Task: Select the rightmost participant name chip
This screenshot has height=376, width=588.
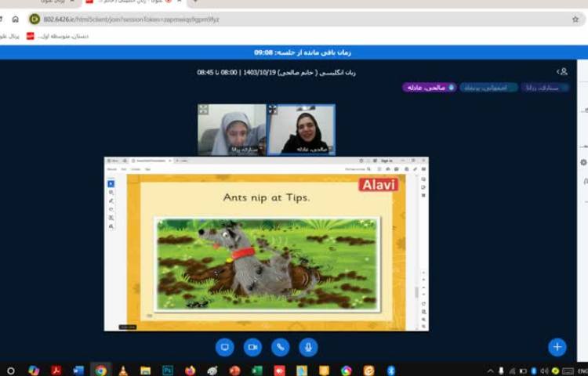Action: tap(545, 88)
